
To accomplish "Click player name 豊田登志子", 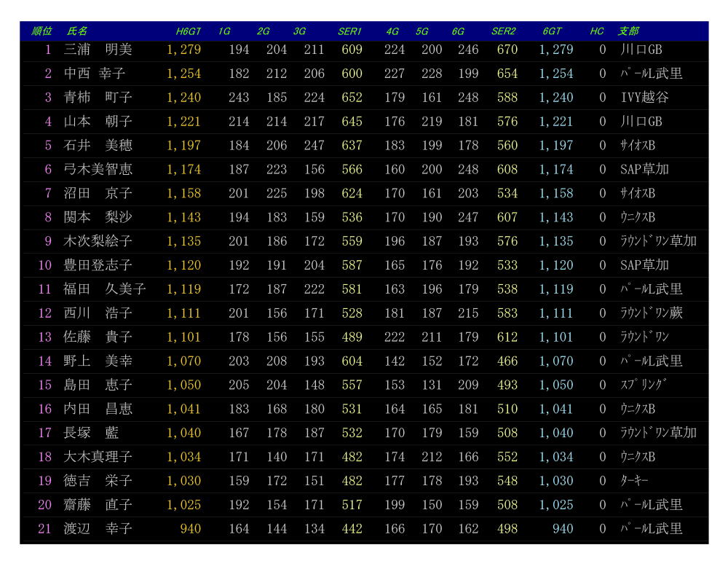I will (98, 265).
